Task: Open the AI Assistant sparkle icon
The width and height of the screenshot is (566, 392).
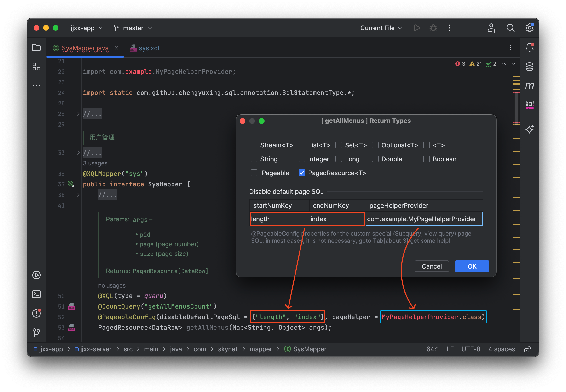Action: coord(529,129)
